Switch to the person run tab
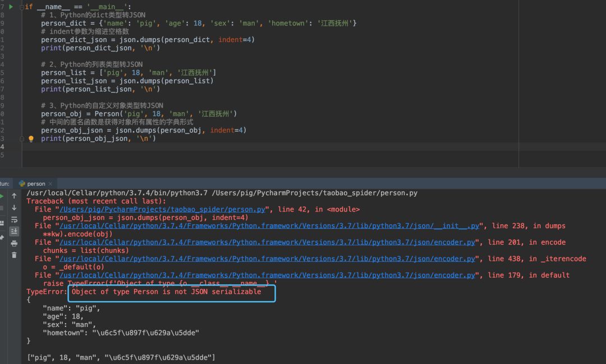The width and height of the screenshot is (606, 364). 37,183
